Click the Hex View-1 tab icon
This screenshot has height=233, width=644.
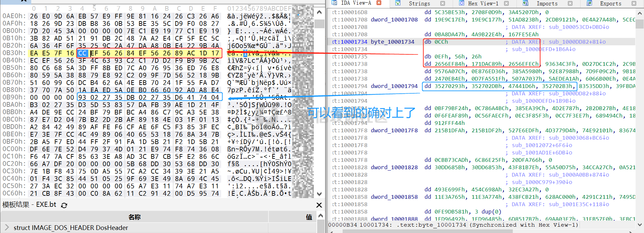(x=462, y=3)
